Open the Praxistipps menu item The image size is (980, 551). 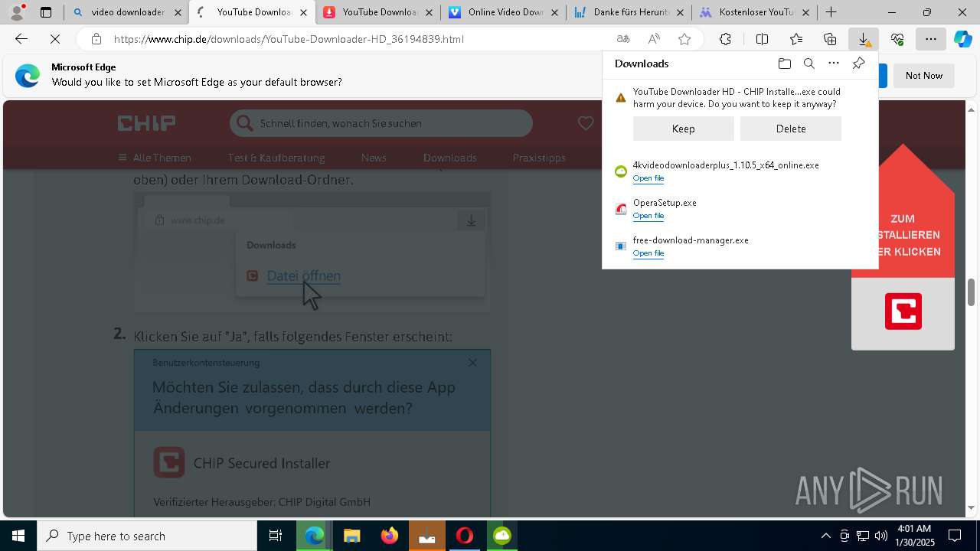539,158
